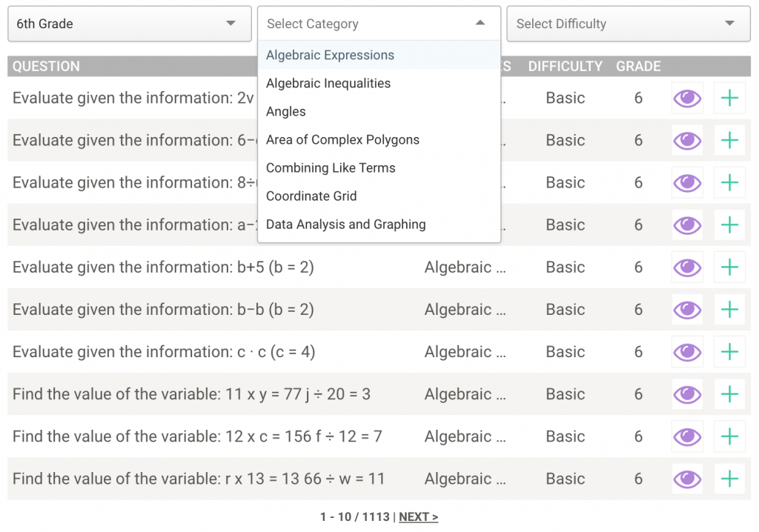
Task: Toggle the eye icon for the third question row
Action: [686, 182]
